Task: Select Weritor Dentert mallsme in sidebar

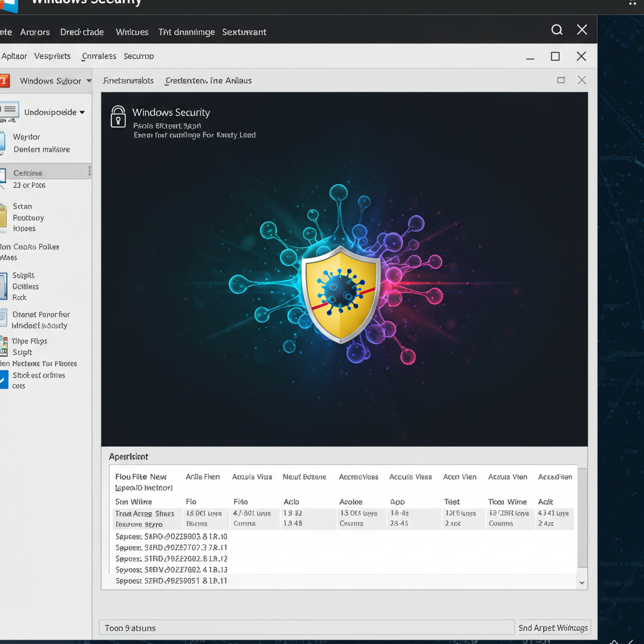Action: pyautogui.click(x=41, y=143)
